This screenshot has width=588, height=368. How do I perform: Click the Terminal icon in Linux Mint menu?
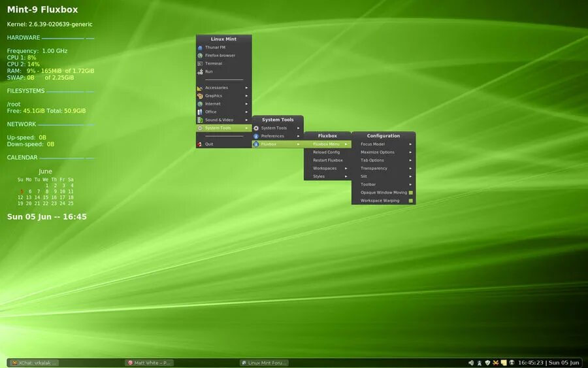coord(200,64)
